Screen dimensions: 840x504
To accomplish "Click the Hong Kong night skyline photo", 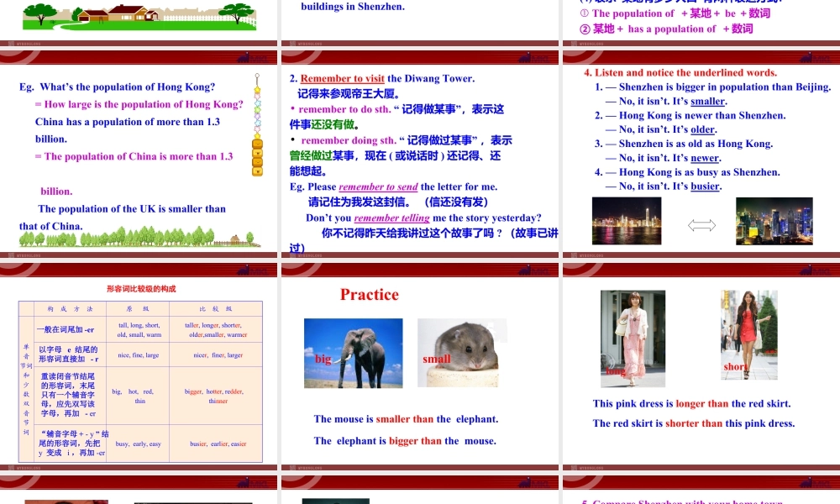I will tap(626, 221).
